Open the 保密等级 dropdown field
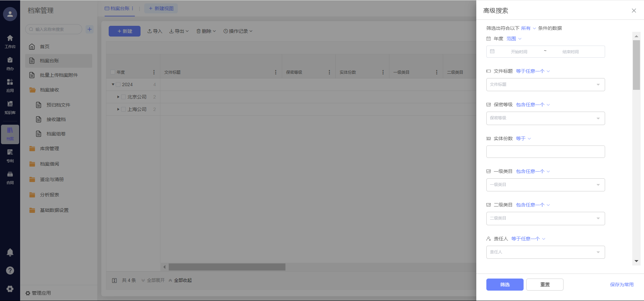This screenshot has width=644, height=301. (x=545, y=118)
